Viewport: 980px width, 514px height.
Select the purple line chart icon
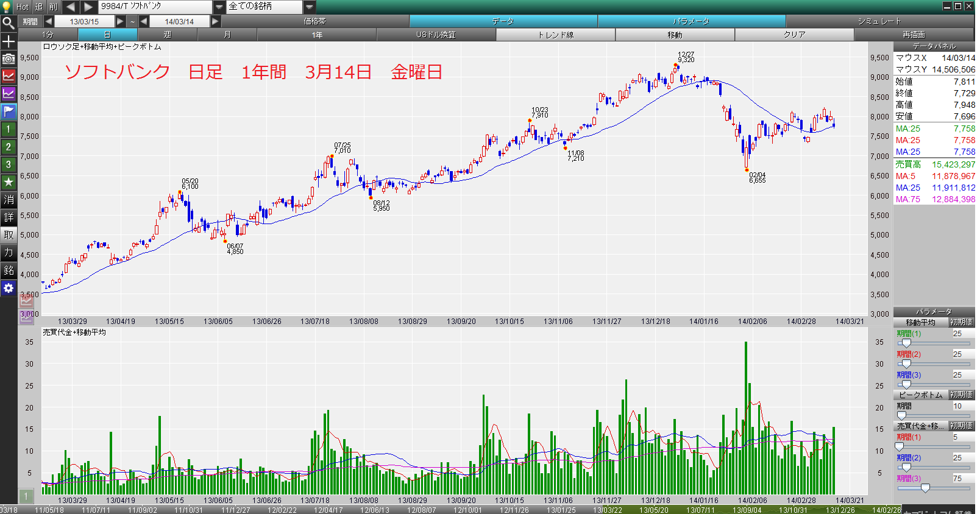click(9, 94)
